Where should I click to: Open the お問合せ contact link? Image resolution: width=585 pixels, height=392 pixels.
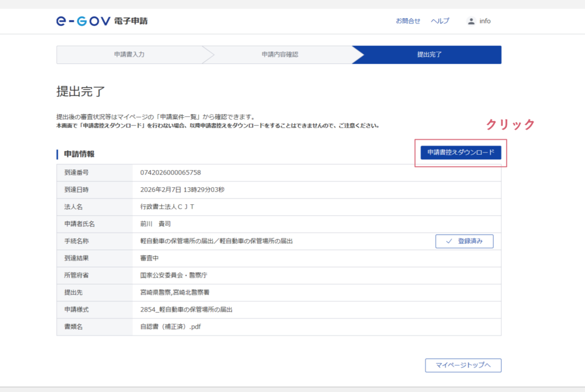pyautogui.click(x=408, y=21)
